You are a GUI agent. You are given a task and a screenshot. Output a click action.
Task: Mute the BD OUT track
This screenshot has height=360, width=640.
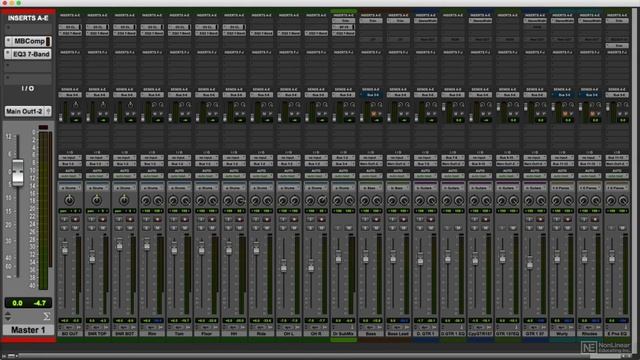[x=75, y=228]
